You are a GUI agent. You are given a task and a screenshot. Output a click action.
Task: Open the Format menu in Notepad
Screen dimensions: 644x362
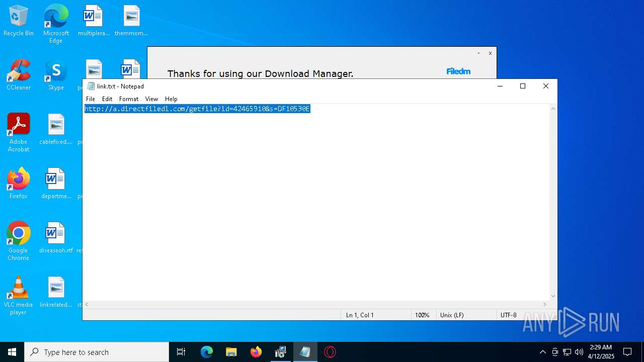coord(129,99)
